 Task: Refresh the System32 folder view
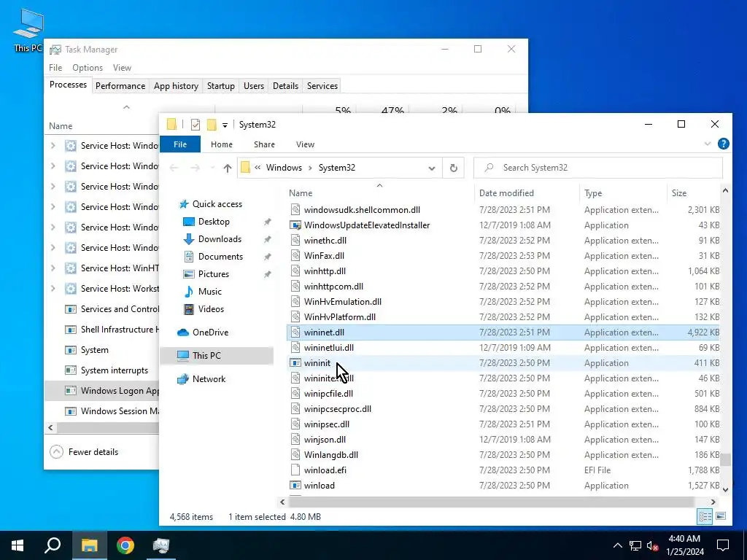point(454,168)
